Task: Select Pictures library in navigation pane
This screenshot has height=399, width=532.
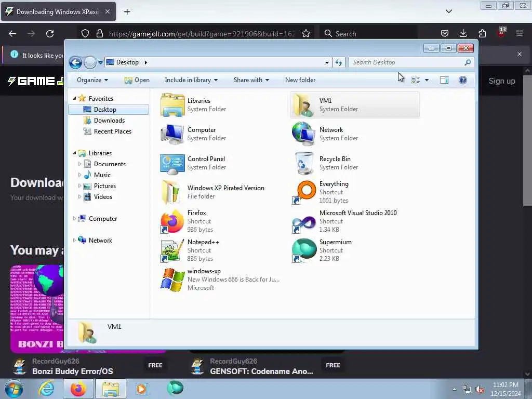Action: tap(105, 186)
